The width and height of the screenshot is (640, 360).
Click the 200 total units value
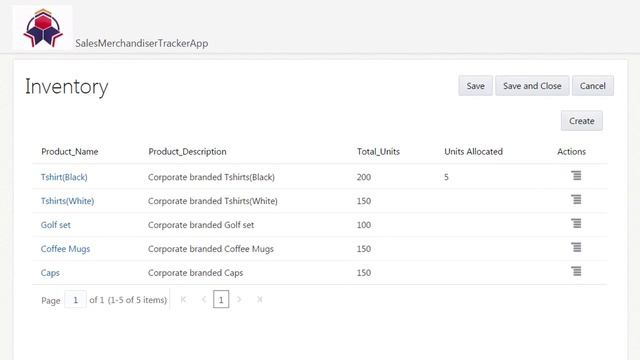(x=364, y=177)
